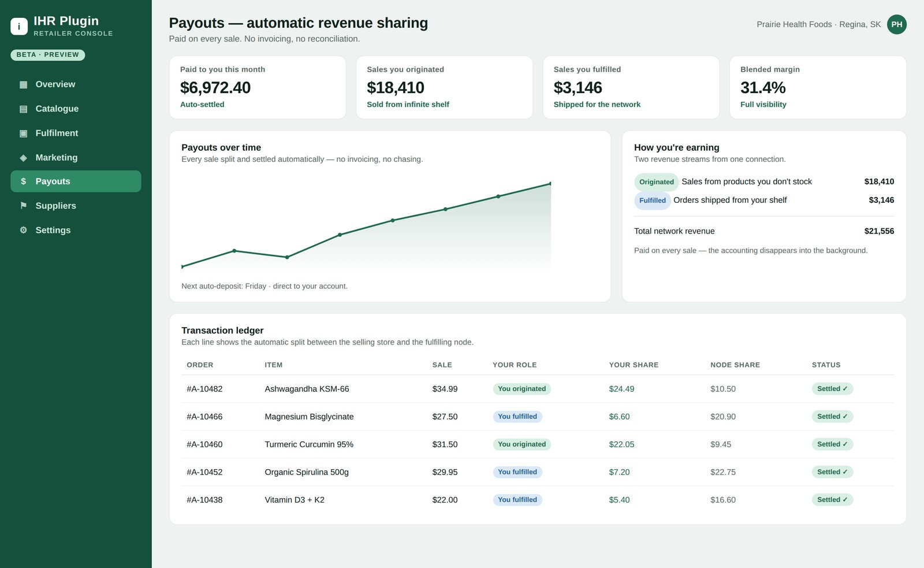This screenshot has width=924, height=568.
Task: Click the STATUS column header
Action: pos(826,365)
